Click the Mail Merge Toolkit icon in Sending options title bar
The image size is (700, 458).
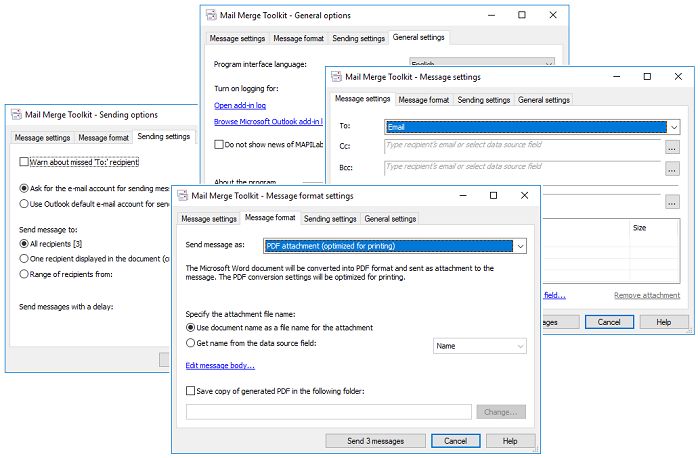pos(17,115)
